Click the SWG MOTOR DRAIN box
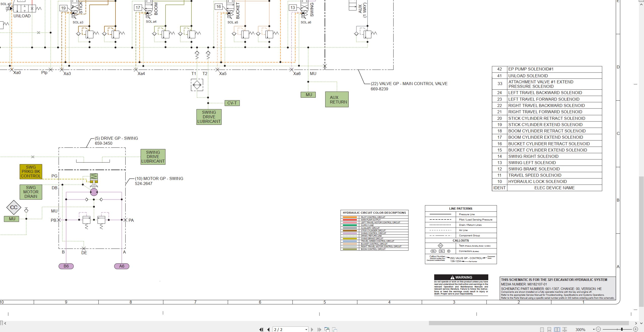The width and height of the screenshot is (644, 332). click(x=31, y=192)
